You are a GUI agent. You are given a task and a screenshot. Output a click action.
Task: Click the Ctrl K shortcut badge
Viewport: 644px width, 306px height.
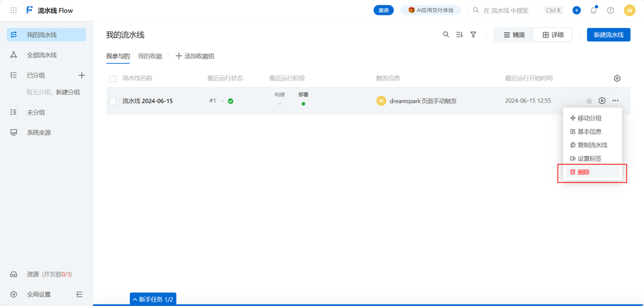tap(553, 10)
